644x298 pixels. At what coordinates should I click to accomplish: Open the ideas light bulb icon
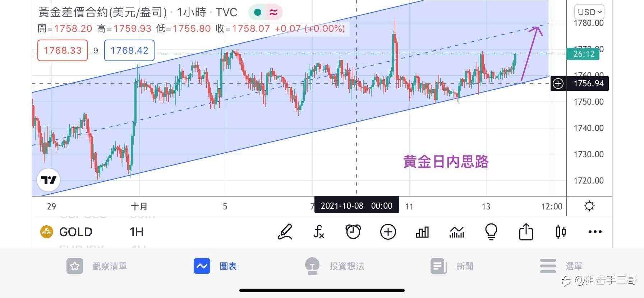(491, 232)
